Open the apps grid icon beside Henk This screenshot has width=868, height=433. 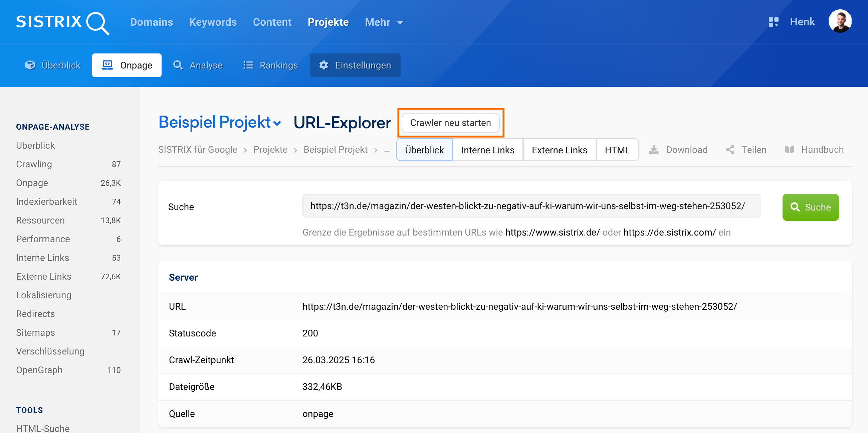[x=773, y=22]
